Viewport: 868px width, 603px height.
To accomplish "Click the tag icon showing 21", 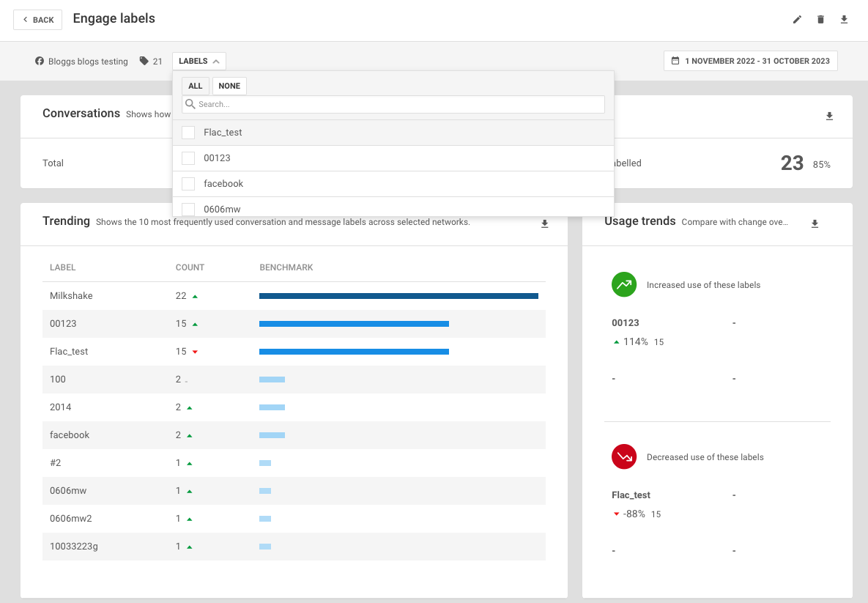I will [x=144, y=62].
